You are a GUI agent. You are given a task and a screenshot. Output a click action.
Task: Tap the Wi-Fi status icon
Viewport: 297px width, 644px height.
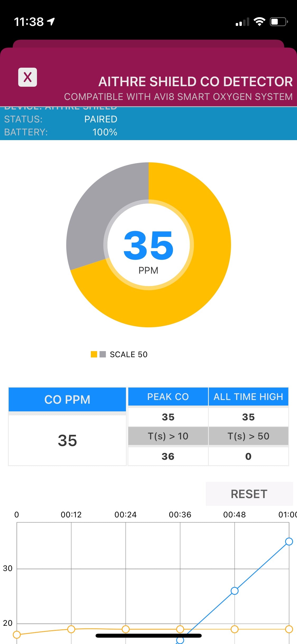point(259,22)
